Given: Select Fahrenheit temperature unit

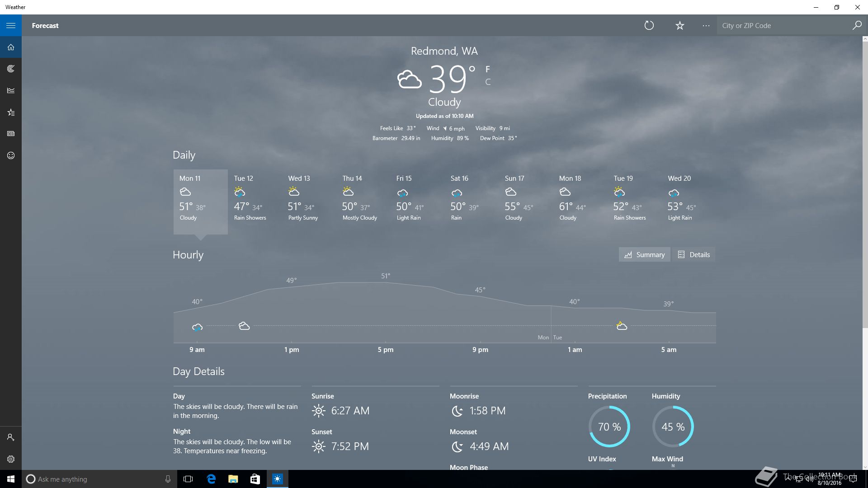Looking at the screenshot, I should tap(488, 69).
